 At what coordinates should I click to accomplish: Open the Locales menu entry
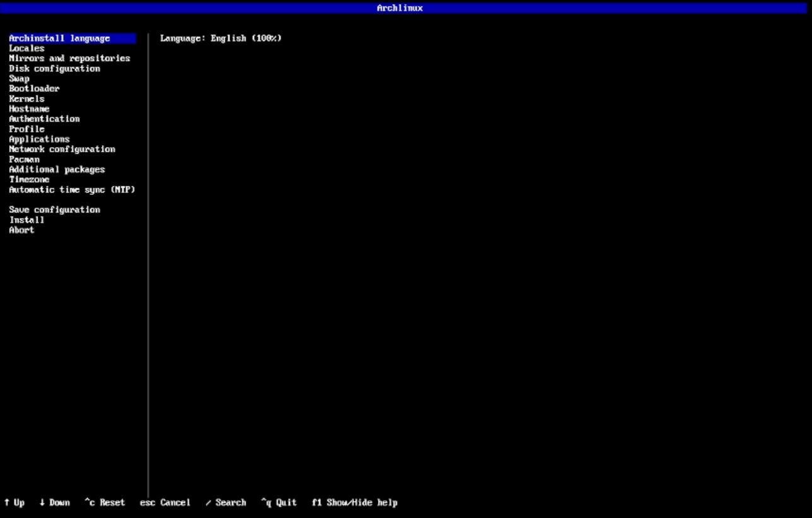pyautogui.click(x=26, y=49)
